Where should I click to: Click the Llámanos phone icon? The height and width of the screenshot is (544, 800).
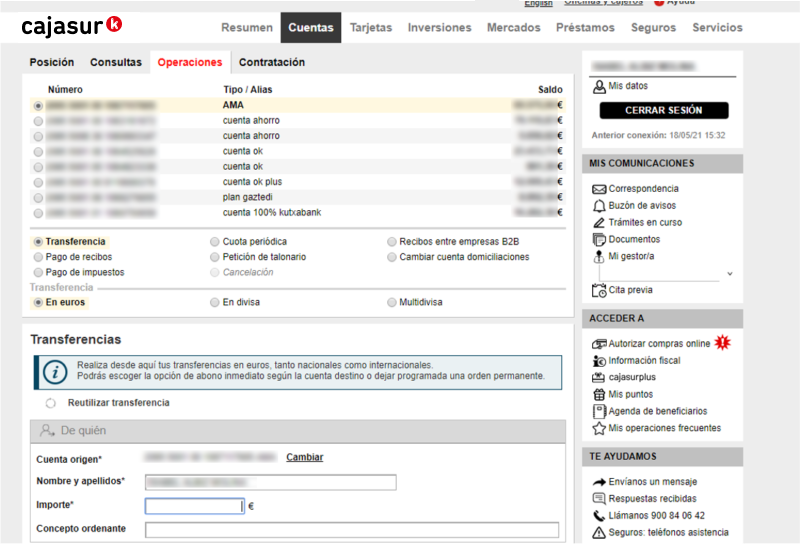pos(599,516)
